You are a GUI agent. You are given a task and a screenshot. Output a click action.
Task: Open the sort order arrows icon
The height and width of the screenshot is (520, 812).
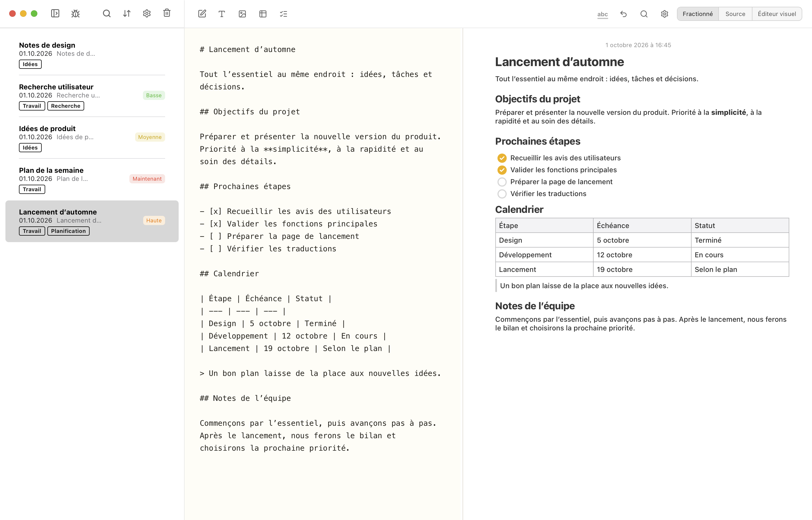(127, 14)
